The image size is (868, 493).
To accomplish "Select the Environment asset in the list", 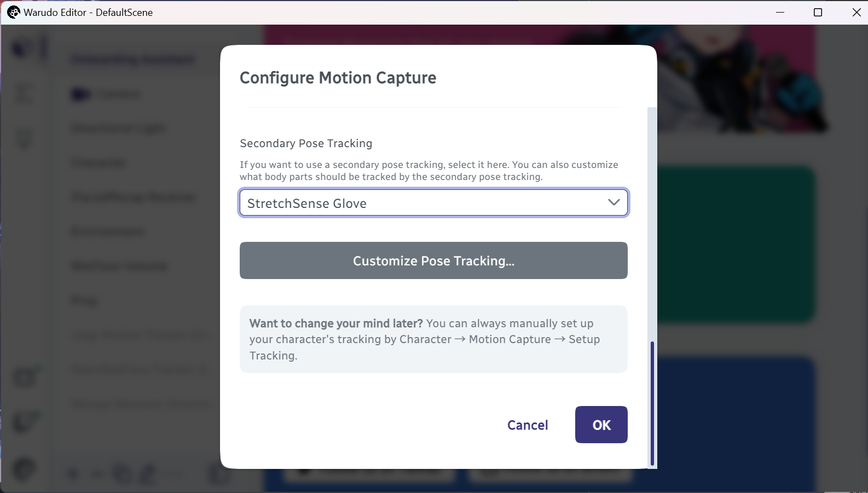I will 108,231.
